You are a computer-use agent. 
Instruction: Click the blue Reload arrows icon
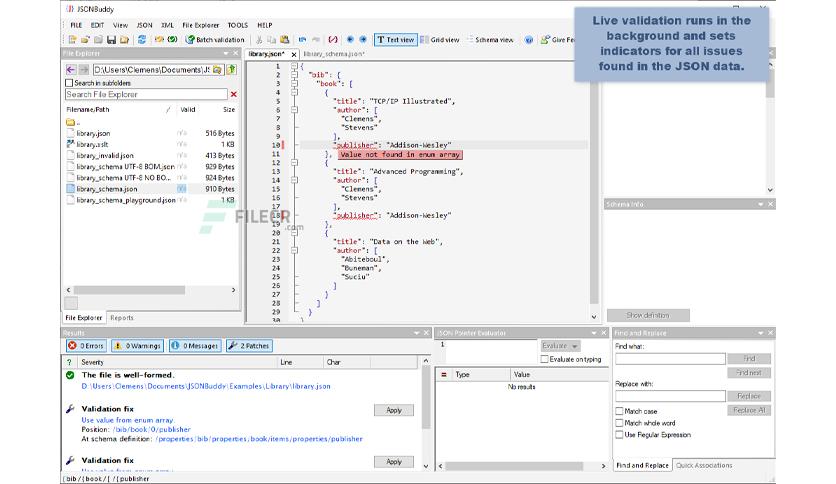pos(142,39)
